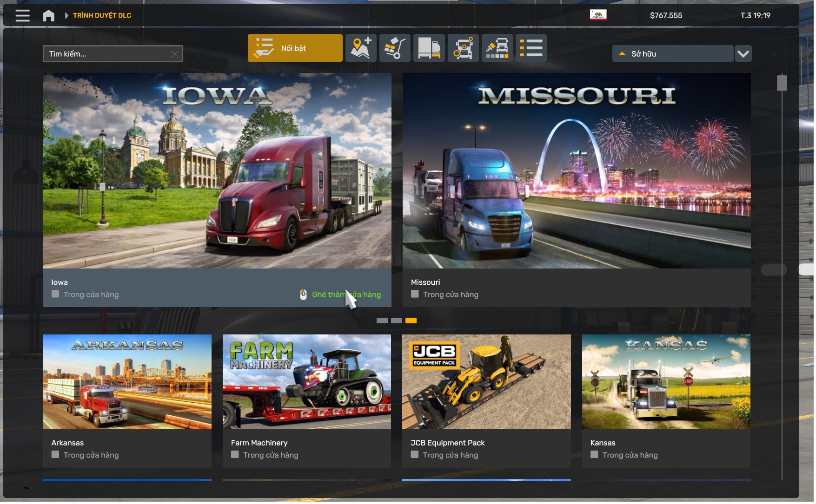Open the Iowa DLC banner image
Image resolution: width=816 pixels, height=504 pixels.
pos(217,170)
